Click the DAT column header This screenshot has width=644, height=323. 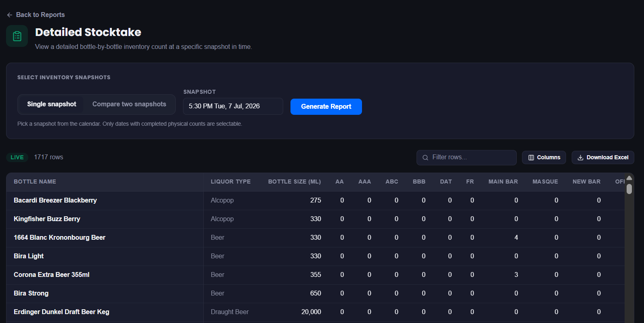tap(446, 182)
